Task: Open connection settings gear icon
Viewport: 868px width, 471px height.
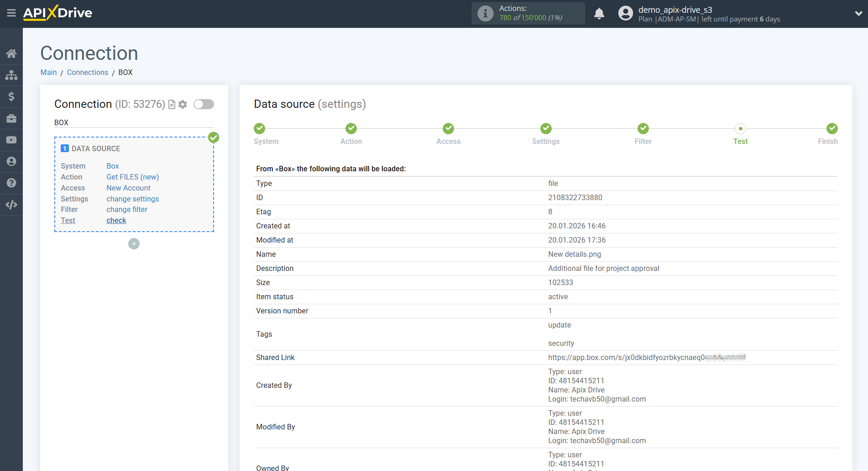Action: coord(183,105)
